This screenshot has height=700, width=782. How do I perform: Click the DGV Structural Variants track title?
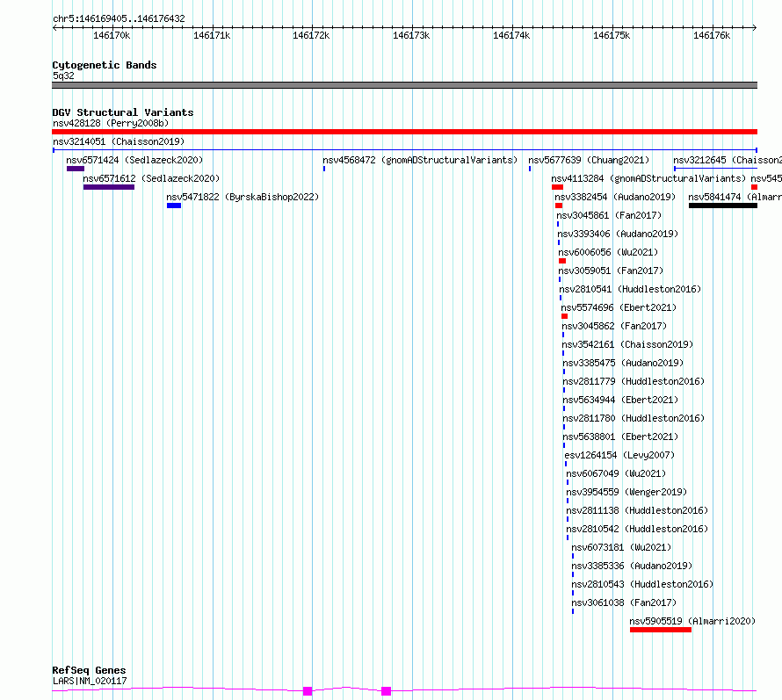[x=123, y=112]
